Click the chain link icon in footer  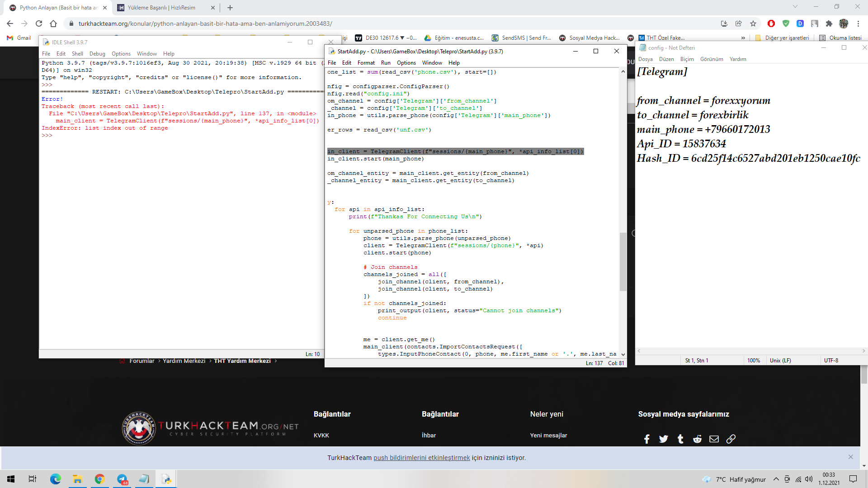point(731,439)
